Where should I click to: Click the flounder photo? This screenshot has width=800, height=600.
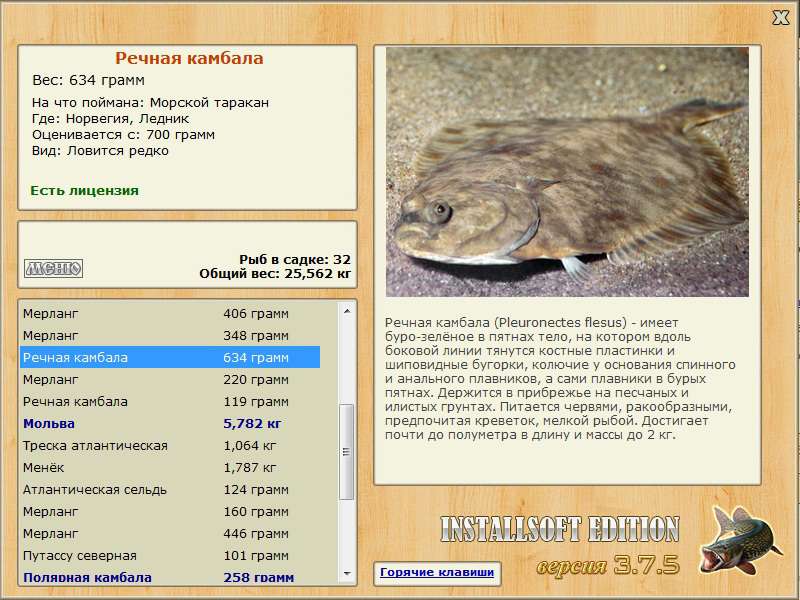(x=567, y=172)
